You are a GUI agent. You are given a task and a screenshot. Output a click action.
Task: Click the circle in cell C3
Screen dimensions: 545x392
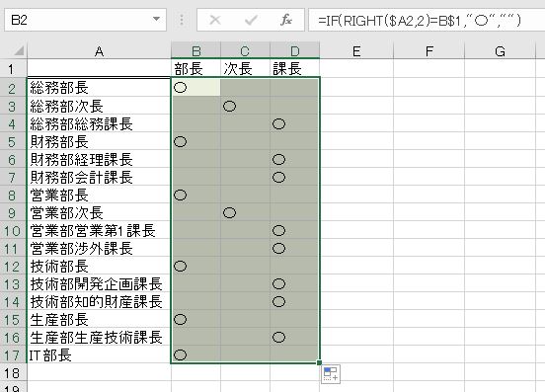click(229, 106)
